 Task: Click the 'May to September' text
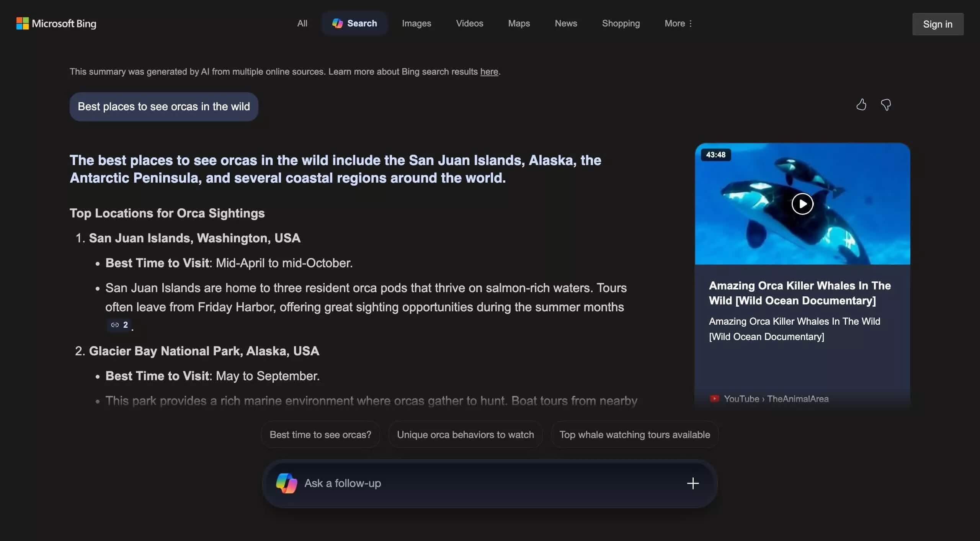tap(268, 376)
